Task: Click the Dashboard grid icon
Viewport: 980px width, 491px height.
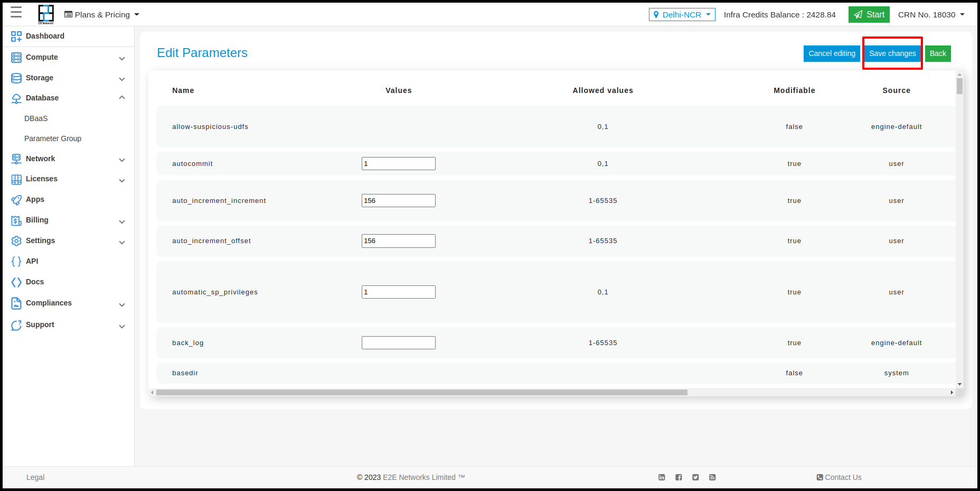Action: [x=16, y=36]
